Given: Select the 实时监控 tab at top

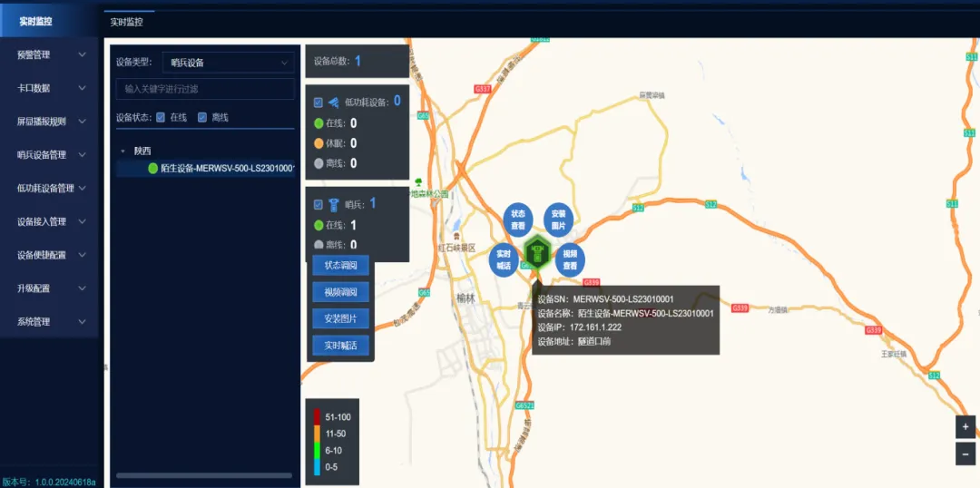Looking at the screenshot, I should (x=126, y=22).
